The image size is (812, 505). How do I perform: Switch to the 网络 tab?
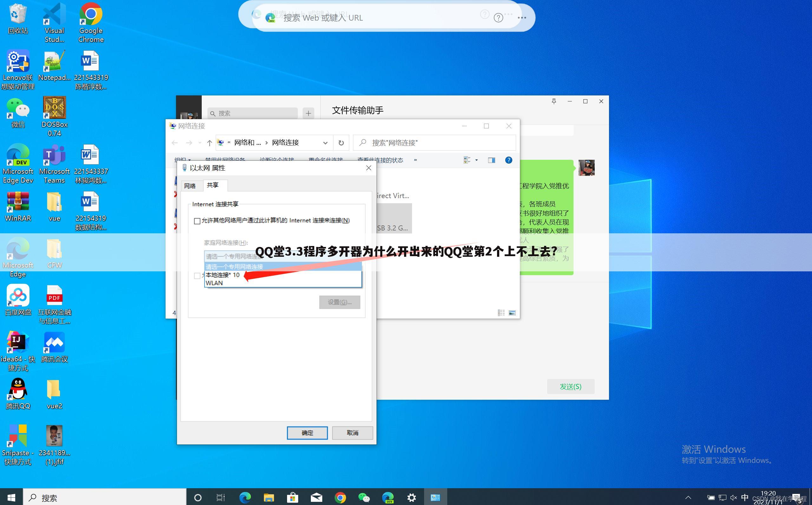190,186
